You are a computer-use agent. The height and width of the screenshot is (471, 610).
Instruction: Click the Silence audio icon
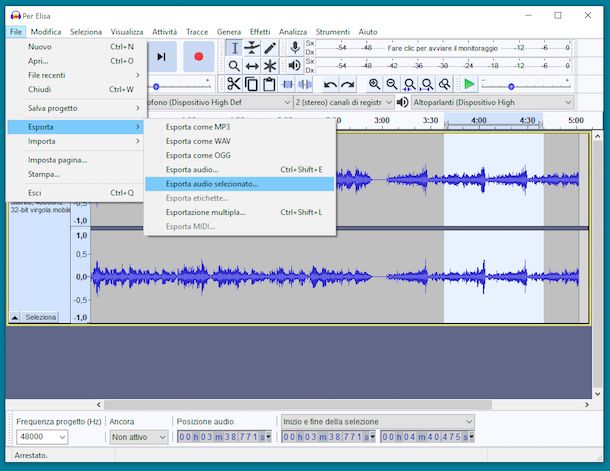305,84
